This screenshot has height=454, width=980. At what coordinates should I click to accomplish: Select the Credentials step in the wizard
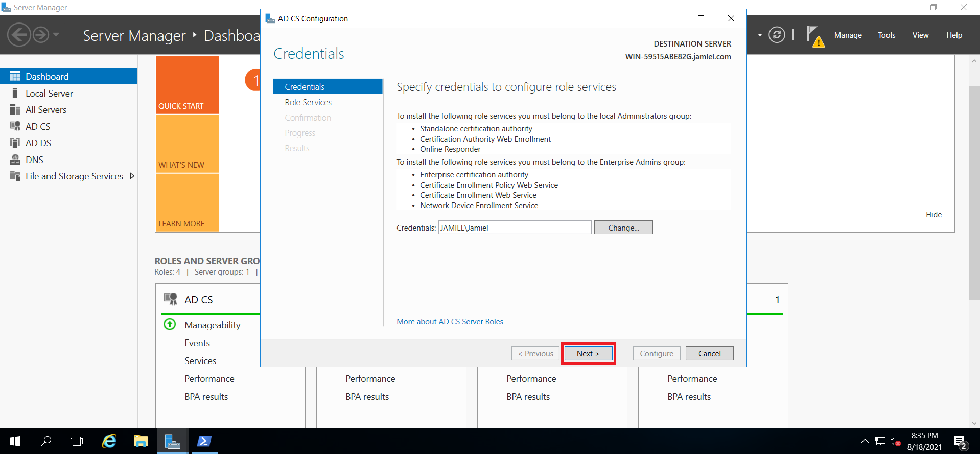[328, 86]
